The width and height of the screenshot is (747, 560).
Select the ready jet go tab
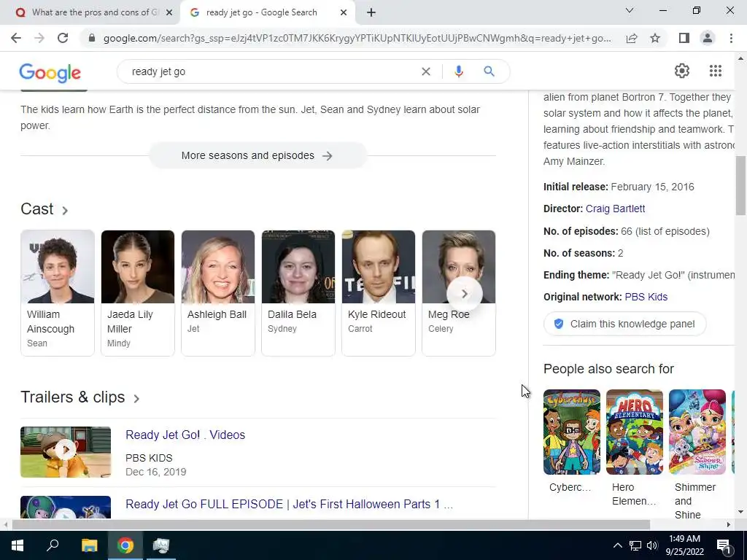pos(268,12)
